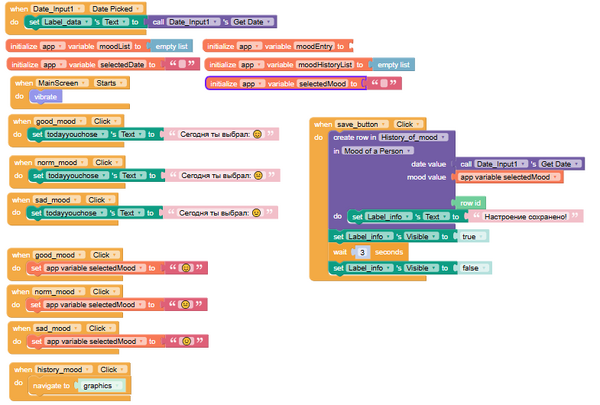Click the wait seconds number field
Screen dimensions: 600x405
[364, 252]
